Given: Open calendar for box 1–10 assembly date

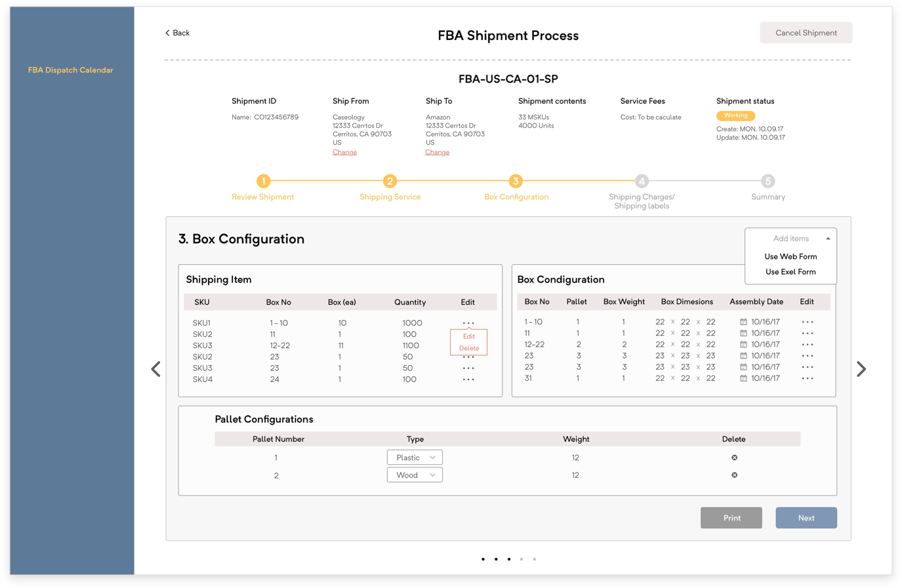Looking at the screenshot, I should click(x=743, y=322).
